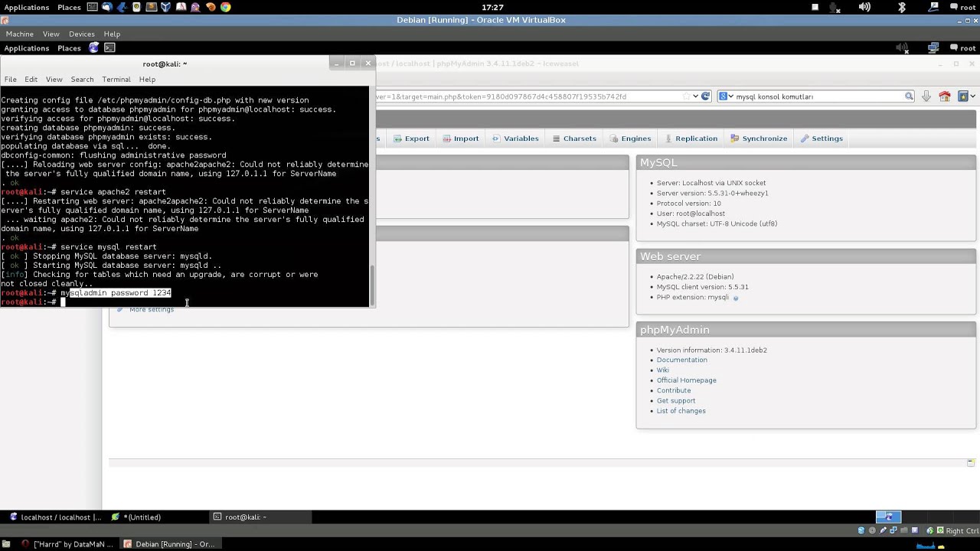Click the Bluetooth icon in host panel
Screen dimensions: 980x551
902,7
